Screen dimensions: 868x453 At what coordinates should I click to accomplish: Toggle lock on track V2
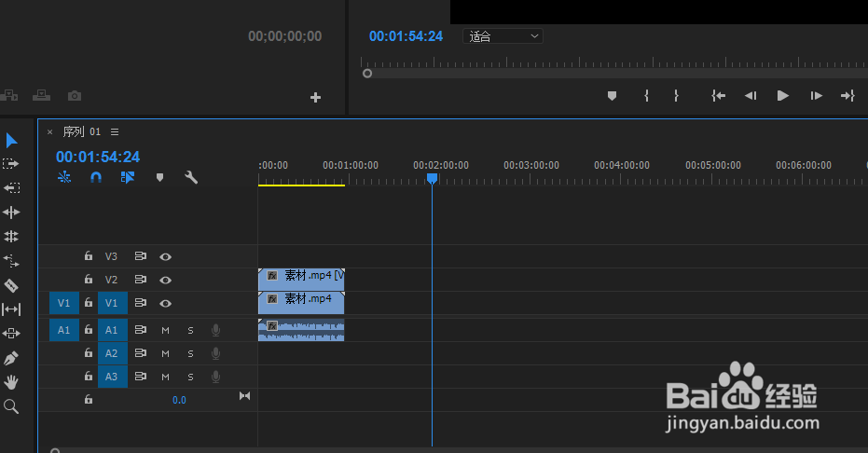(88, 280)
